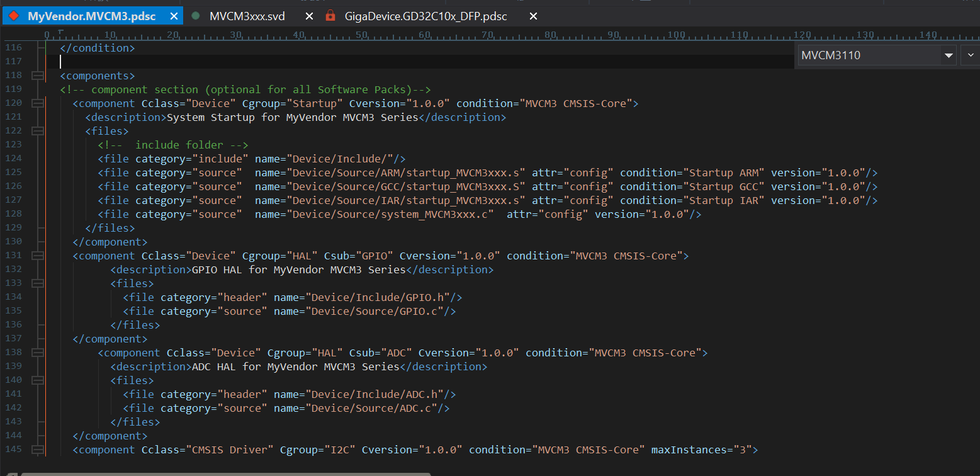Collapse the ADC component fold at line 138
The height and width of the screenshot is (476, 980).
coord(37,353)
